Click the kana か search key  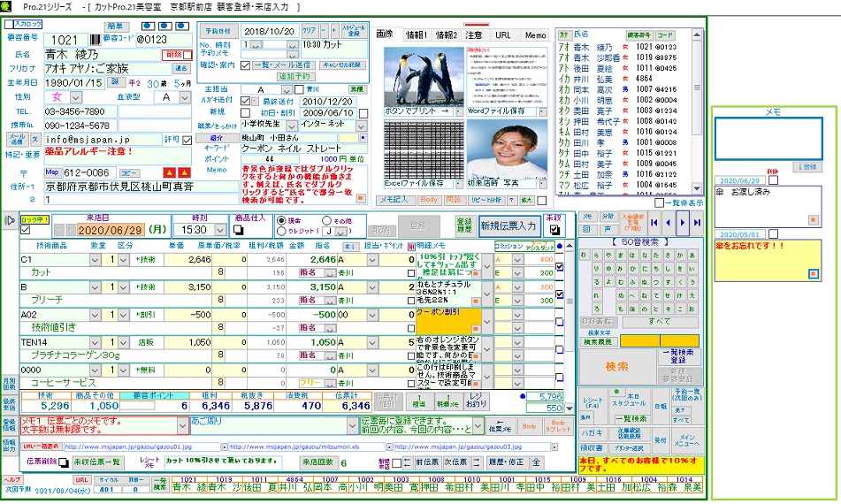coord(680,256)
